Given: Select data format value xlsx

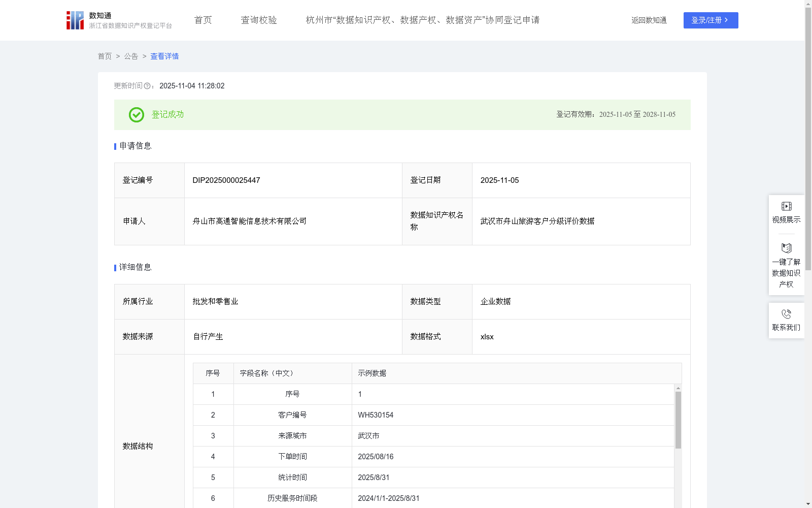Looking at the screenshot, I should coord(487,337).
